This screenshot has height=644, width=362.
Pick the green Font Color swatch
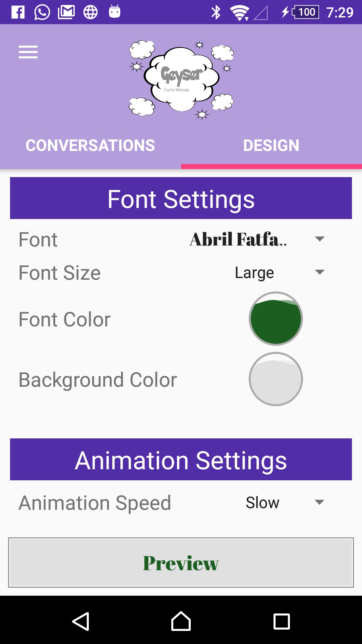pos(276,319)
